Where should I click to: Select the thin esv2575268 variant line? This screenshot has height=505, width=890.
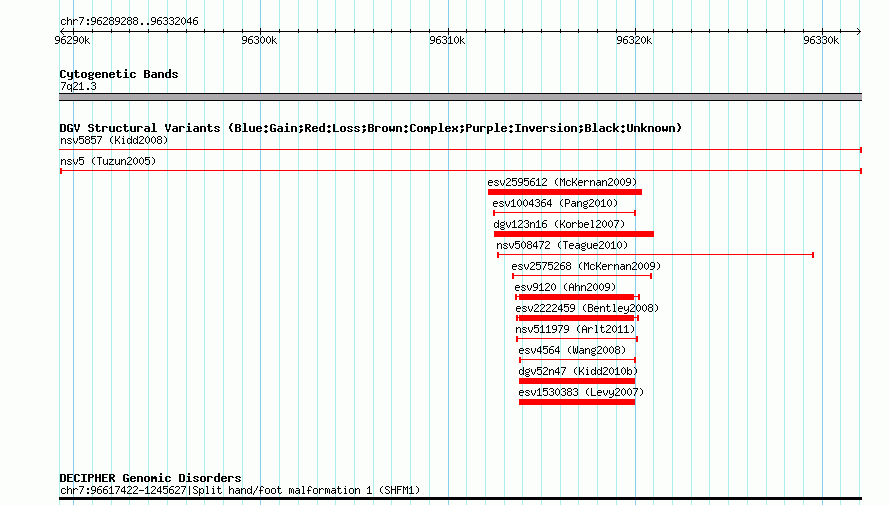582,276
